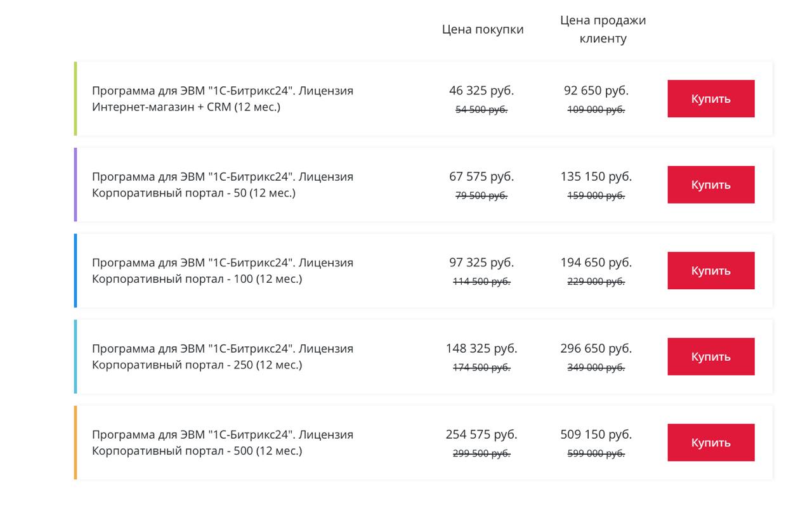Select the Корпоративный портал - 500 product title
The width and height of the screenshot is (812, 520).
[222, 443]
